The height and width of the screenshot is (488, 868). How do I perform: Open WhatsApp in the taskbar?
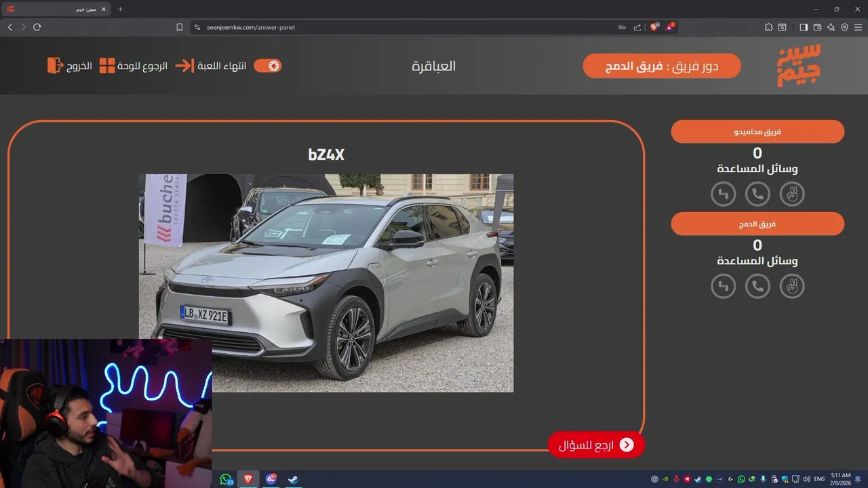tap(226, 479)
